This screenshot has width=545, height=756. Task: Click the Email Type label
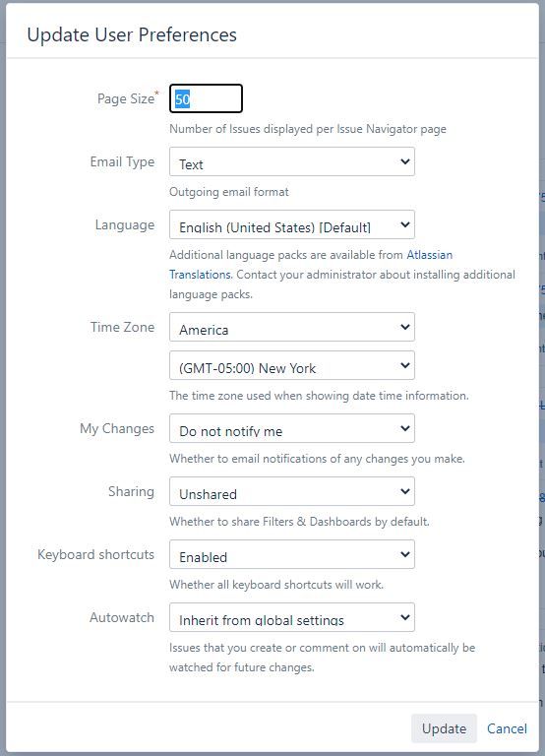click(x=122, y=162)
